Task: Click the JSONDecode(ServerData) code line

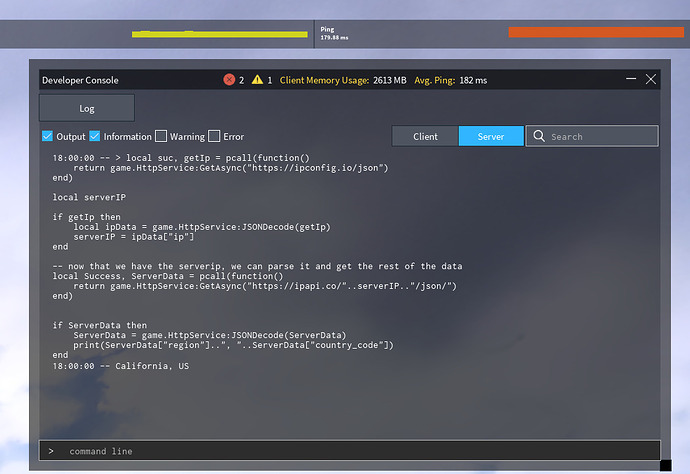Action: [209, 335]
